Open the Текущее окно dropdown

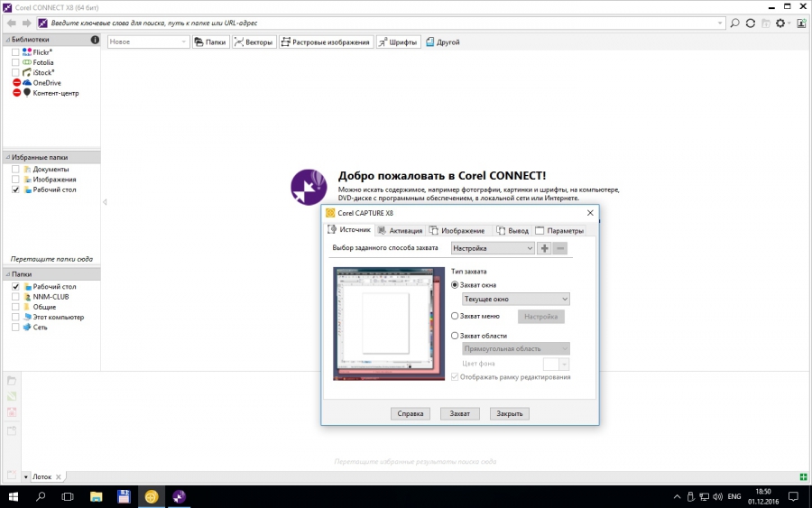515,299
